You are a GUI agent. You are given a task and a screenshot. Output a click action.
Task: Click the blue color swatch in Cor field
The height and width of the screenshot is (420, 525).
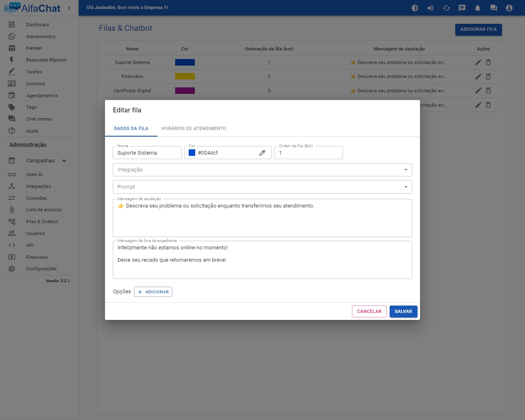(192, 153)
